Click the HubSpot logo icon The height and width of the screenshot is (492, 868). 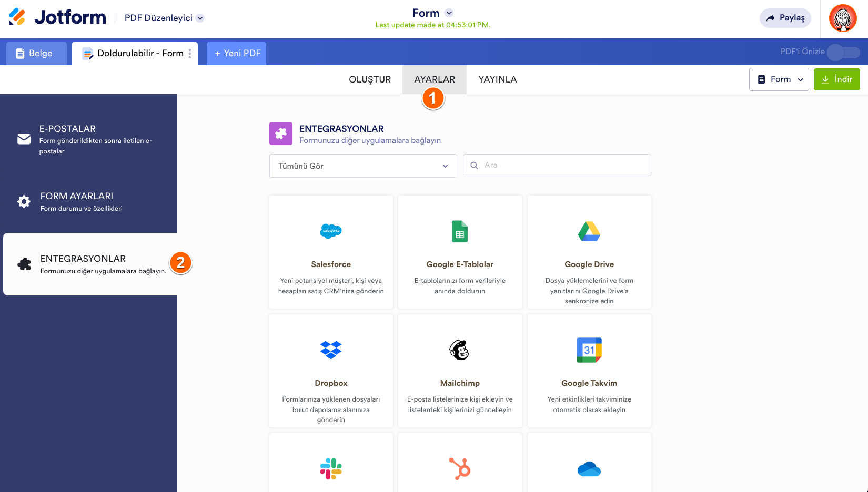pos(460,469)
